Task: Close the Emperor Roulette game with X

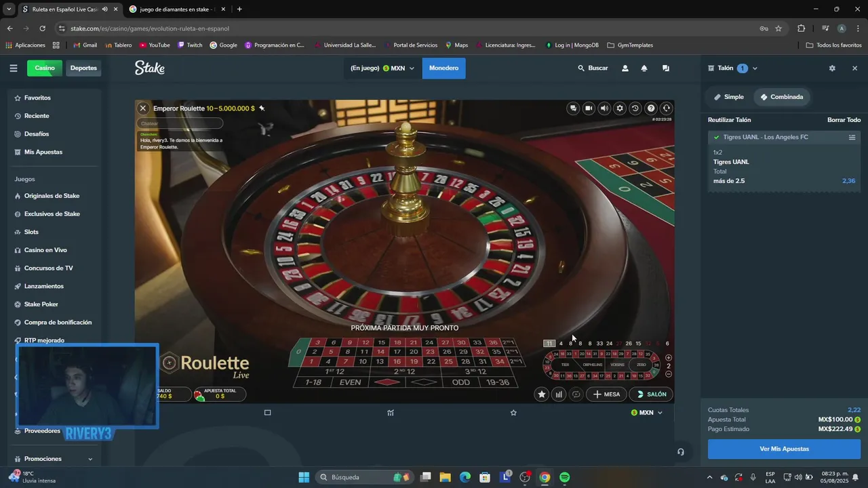Action: tap(143, 108)
